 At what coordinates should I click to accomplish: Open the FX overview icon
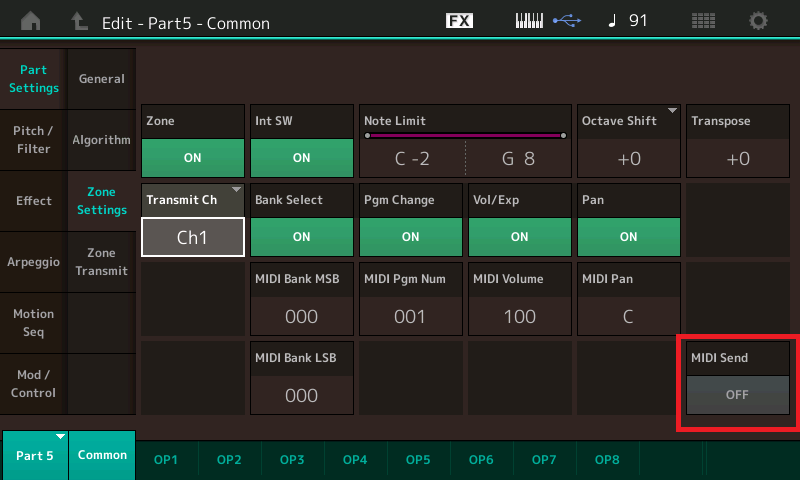pos(459,21)
